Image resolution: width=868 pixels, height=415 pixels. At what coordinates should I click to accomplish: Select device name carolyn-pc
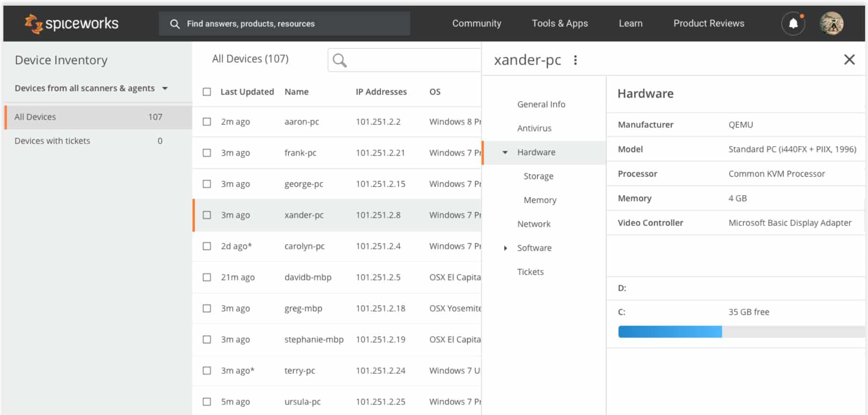click(304, 246)
